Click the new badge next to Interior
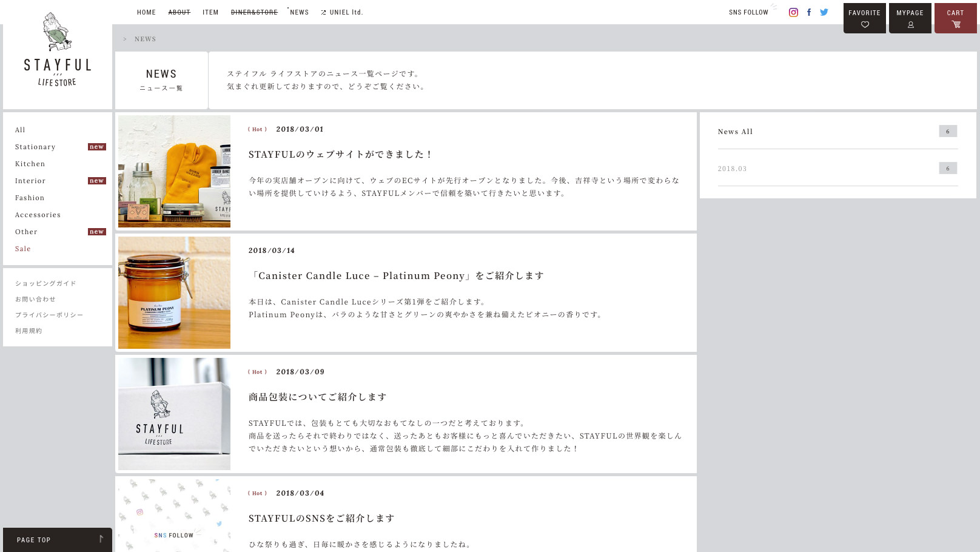980x552 pixels. click(97, 181)
